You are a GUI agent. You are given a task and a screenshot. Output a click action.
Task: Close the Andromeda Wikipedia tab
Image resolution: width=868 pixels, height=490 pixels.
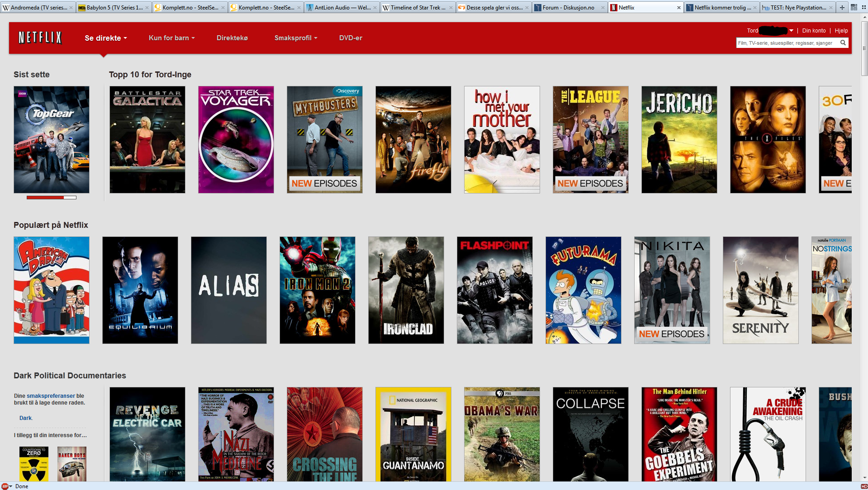pyautogui.click(x=71, y=8)
